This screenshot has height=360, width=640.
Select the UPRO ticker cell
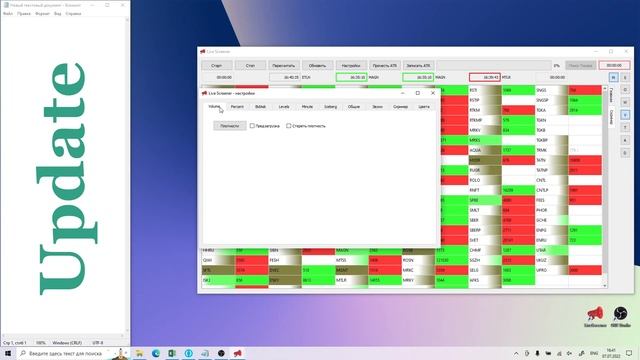pos(551,270)
